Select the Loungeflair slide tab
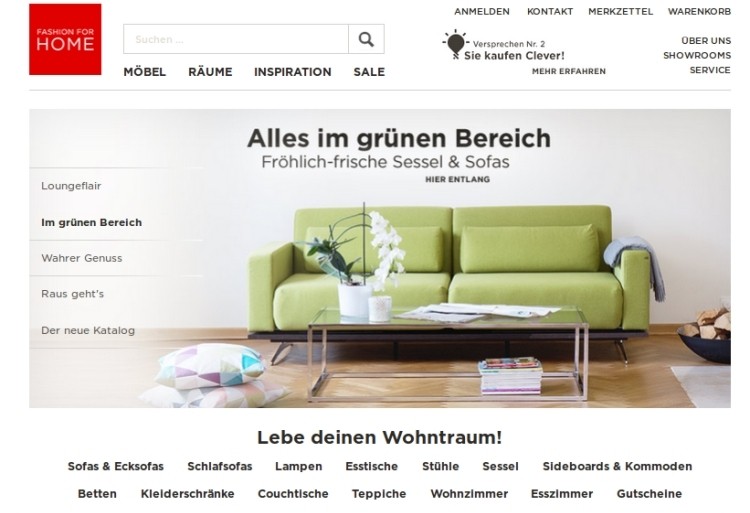This screenshot has height=513, width=750. click(x=71, y=186)
